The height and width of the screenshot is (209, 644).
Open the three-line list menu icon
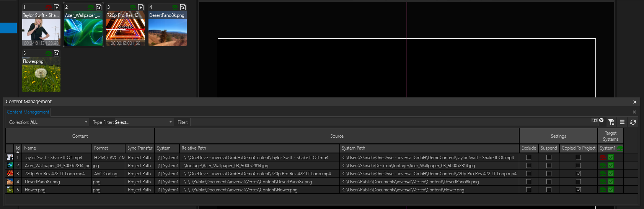pyautogui.click(x=622, y=122)
